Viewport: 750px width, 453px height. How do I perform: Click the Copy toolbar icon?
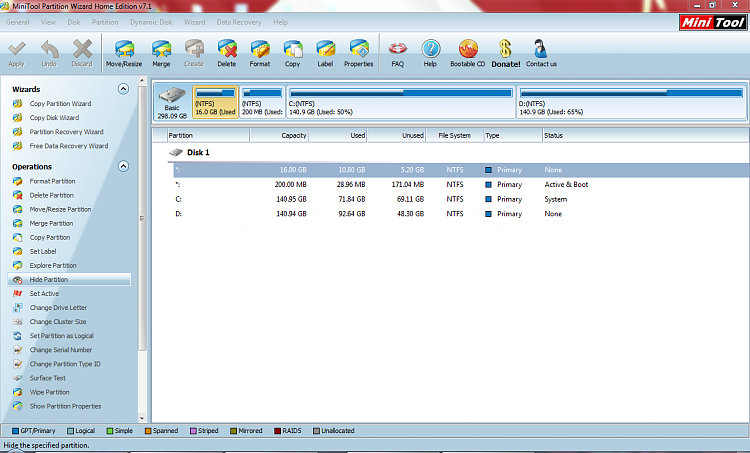coord(292,49)
